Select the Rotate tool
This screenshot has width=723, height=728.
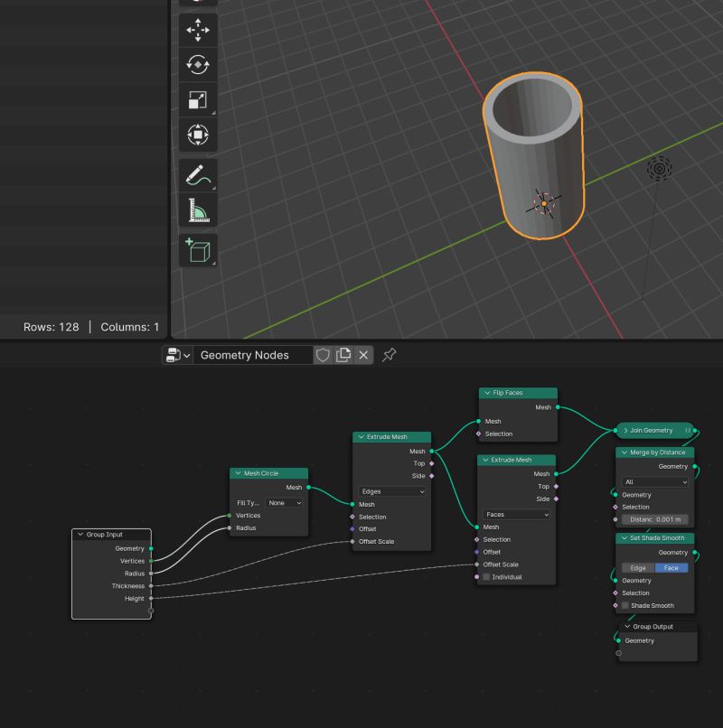pos(197,64)
